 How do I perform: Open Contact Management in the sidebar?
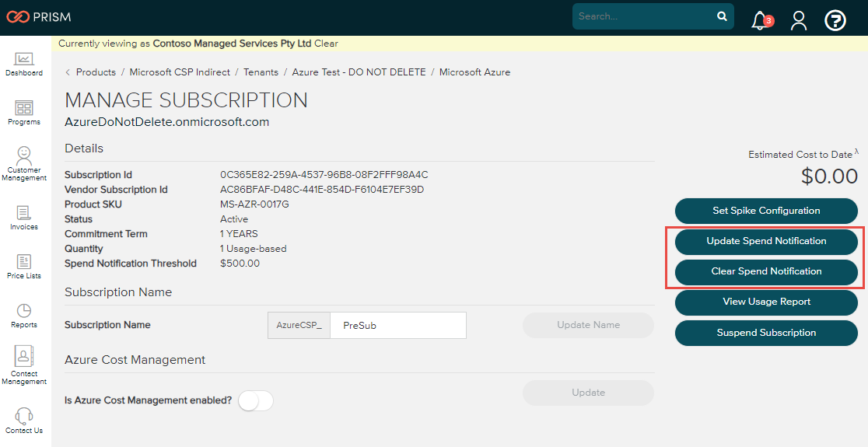(x=24, y=365)
